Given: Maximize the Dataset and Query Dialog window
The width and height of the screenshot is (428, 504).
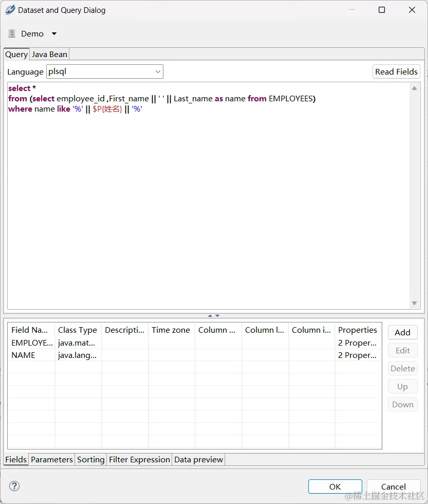Looking at the screenshot, I should [x=381, y=10].
